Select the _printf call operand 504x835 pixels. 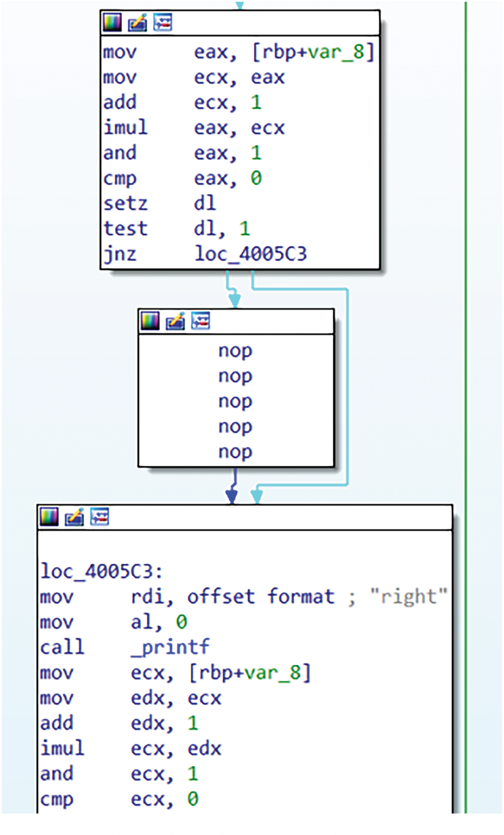click(170, 647)
